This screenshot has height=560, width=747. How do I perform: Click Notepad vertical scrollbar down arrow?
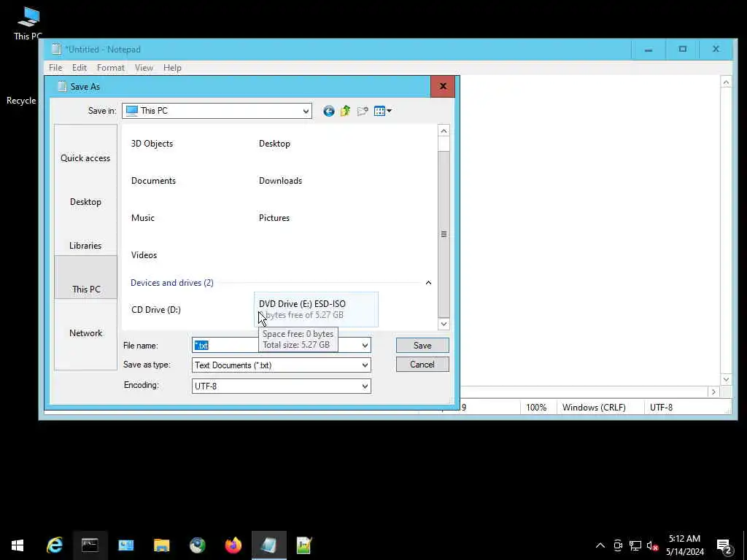[726, 379]
